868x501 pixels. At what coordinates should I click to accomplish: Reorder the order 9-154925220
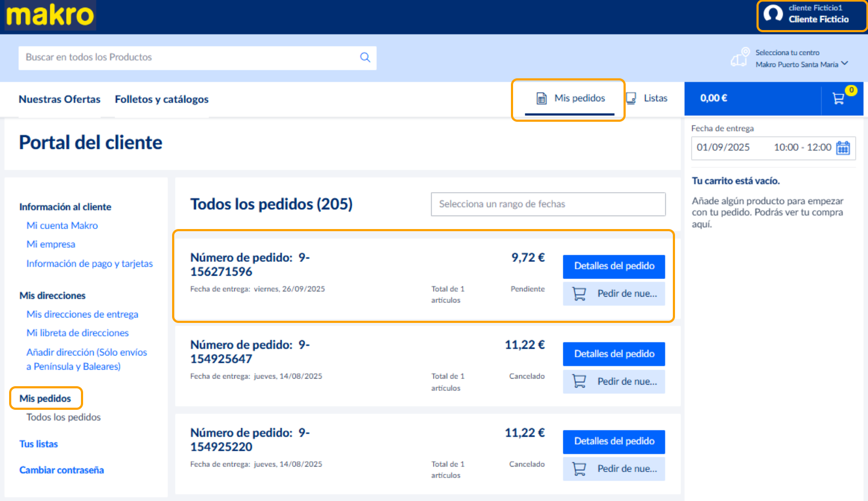pyautogui.click(x=614, y=469)
